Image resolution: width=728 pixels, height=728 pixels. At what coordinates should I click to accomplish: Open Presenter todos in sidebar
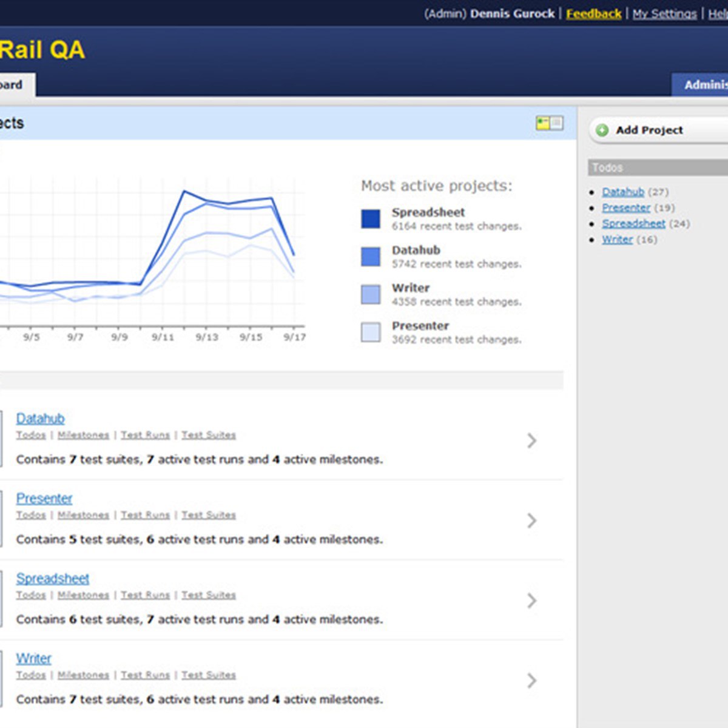tap(626, 207)
